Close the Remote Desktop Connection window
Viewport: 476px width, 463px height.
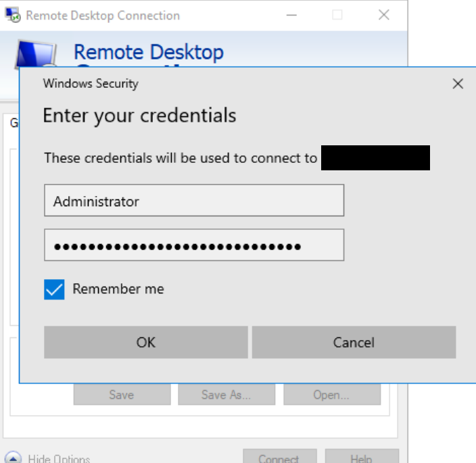pos(384,15)
